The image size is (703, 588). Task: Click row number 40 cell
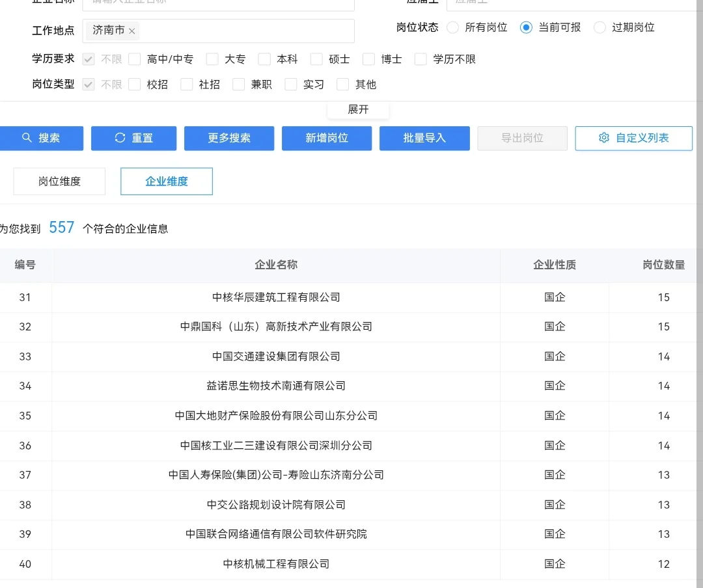point(25,564)
